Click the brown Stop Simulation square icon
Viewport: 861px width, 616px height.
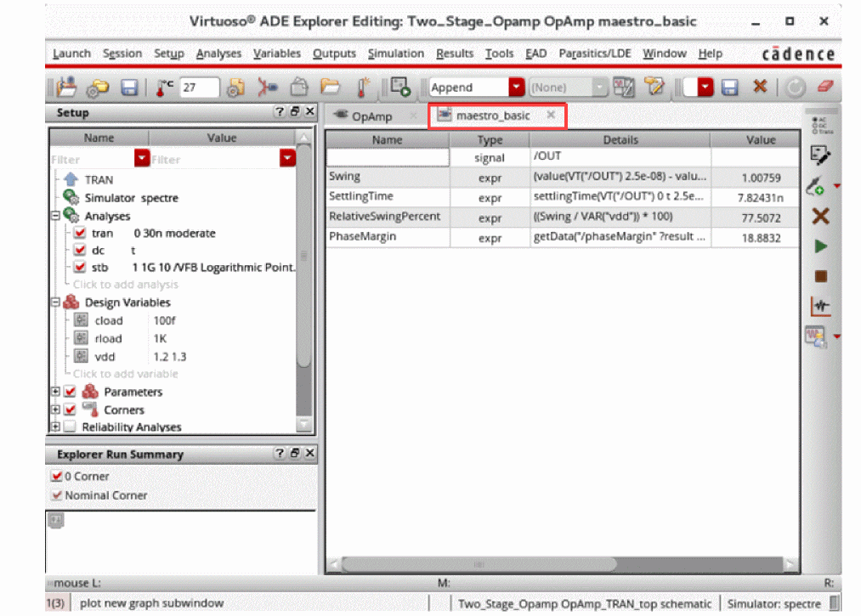(x=820, y=276)
